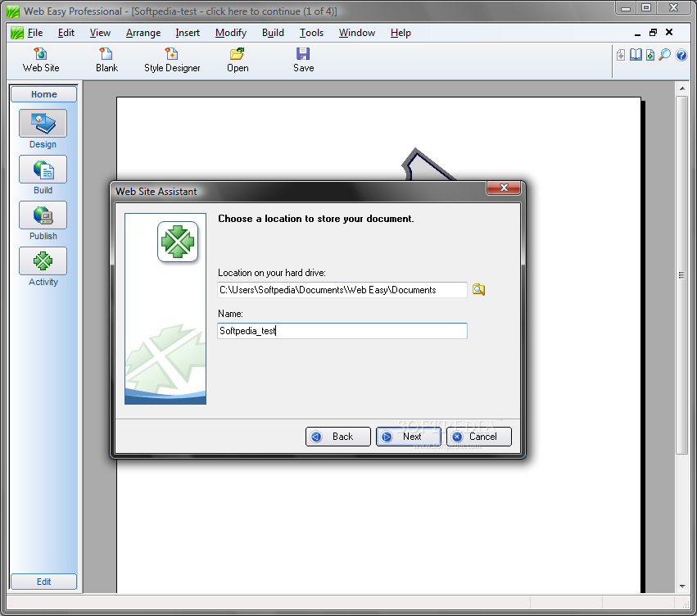
Task: Click the magnifying glass zoom icon
Action: [664, 55]
